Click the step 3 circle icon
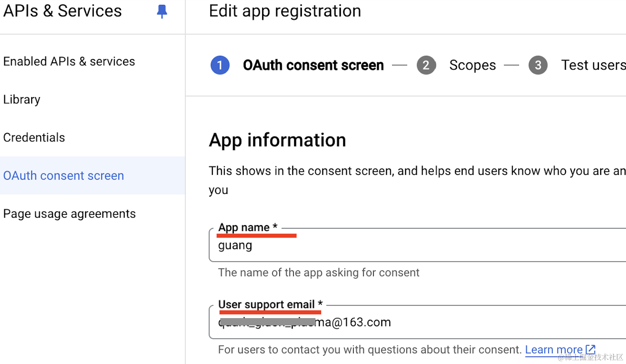The height and width of the screenshot is (364, 626). tap(538, 65)
